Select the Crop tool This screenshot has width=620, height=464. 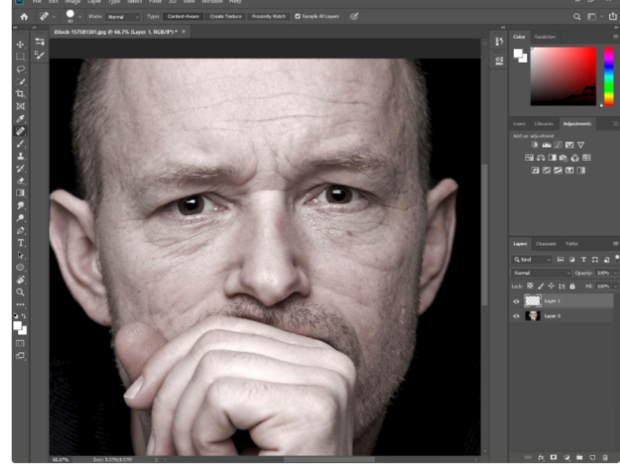click(21, 94)
